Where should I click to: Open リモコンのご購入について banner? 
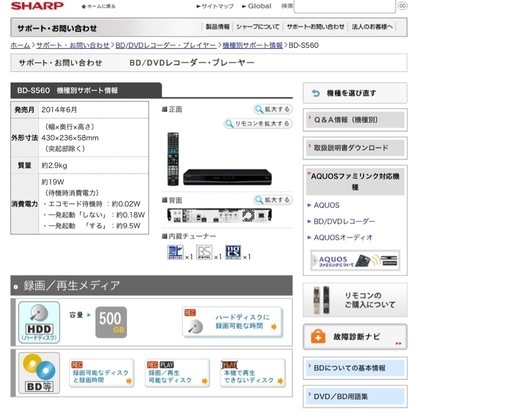pos(355,300)
